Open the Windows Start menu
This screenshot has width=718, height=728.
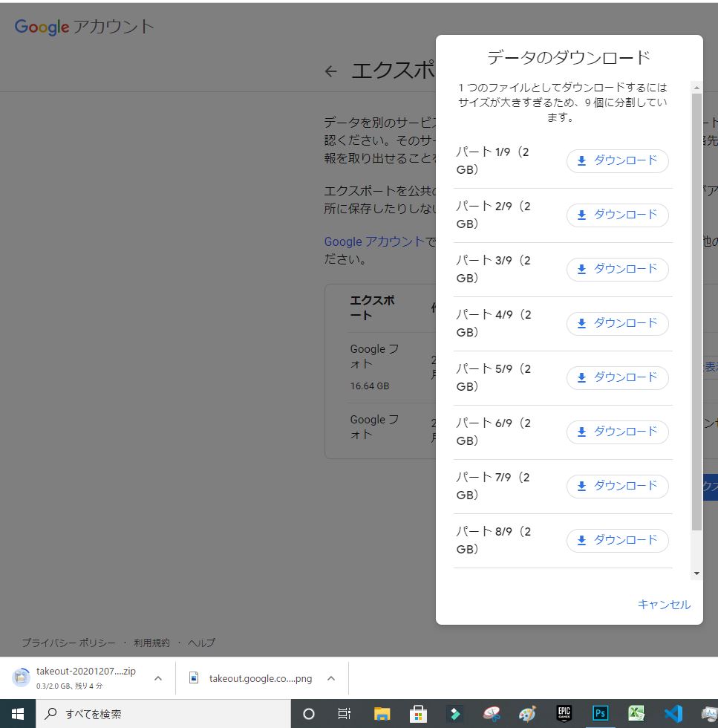click(18, 714)
